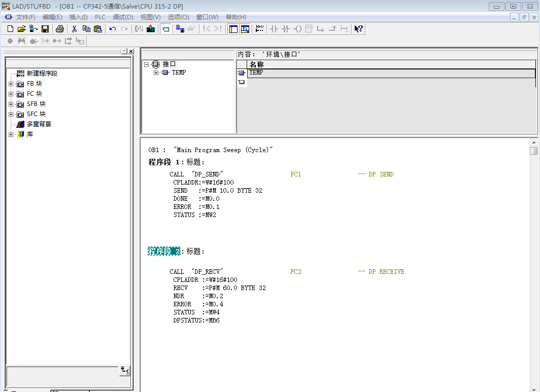Image resolution: width=540 pixels, height=392 pixels.
Task: Click the Print icon in the toolbar
Action: point(60,29)
